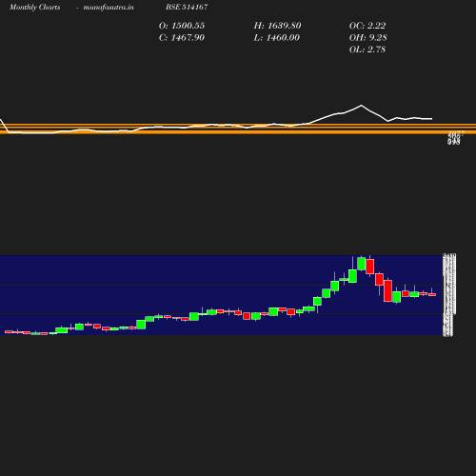This screenshot has width=476, height=476.
Task: Click the last red candlestick on the right
Action: (x=432, y=295)
